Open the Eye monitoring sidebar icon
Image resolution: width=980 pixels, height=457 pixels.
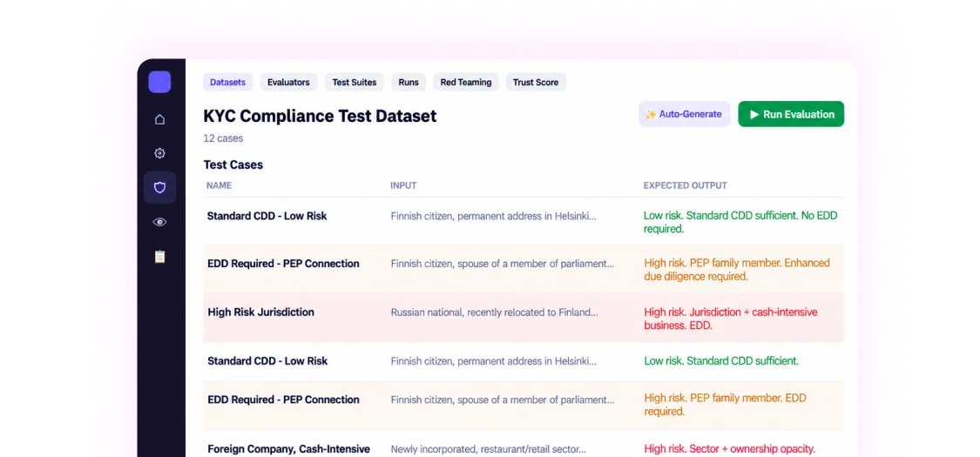tap(159, 222)
